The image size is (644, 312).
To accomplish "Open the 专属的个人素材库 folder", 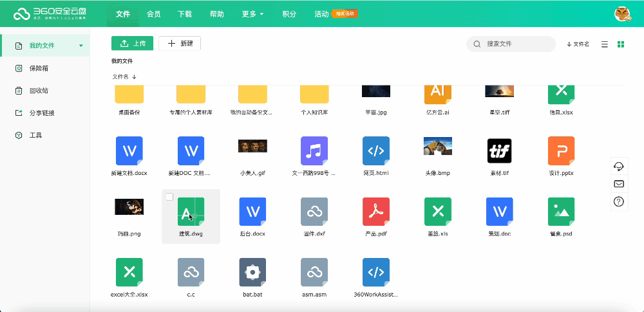I will click(191, 95).
